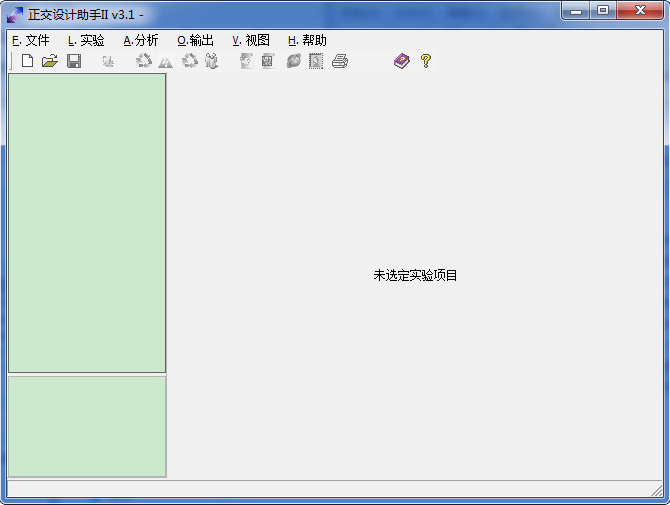Image resolution: width=670 pixels, height=505 pixels.
Task: Click the lower green info panel
Action: tap(87, 426)
